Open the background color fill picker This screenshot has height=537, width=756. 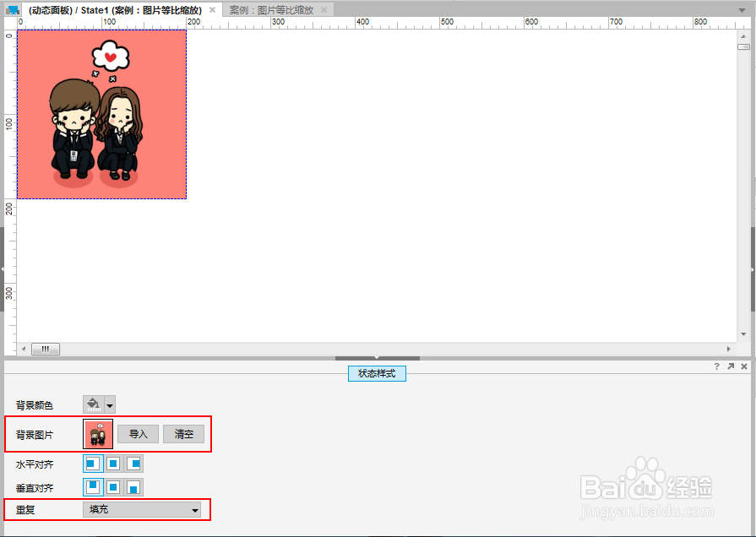pos(94,405)
